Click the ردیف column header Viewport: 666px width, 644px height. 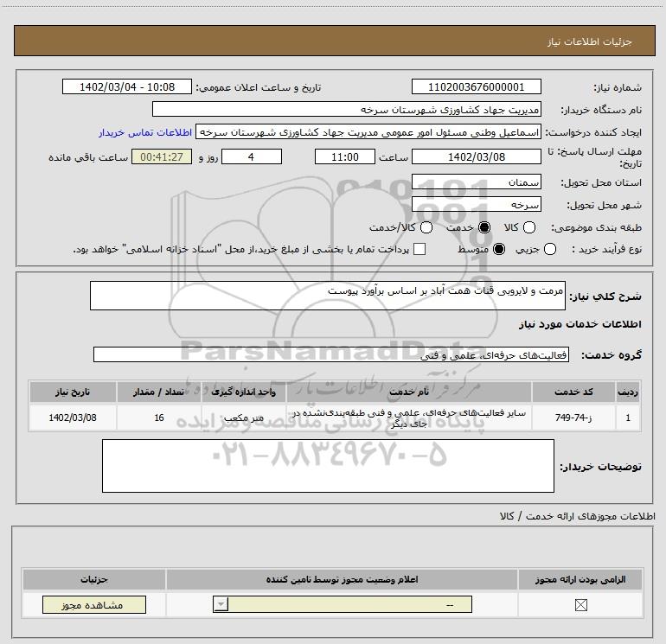[628, 392]
